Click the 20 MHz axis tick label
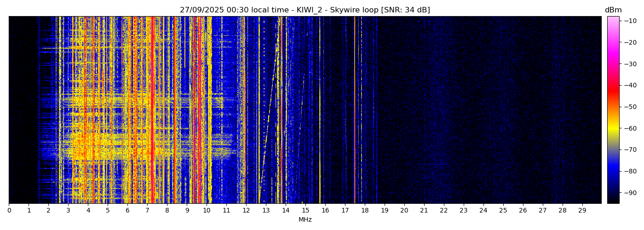Viewport: 644px width, 230px height. [404, 211]
